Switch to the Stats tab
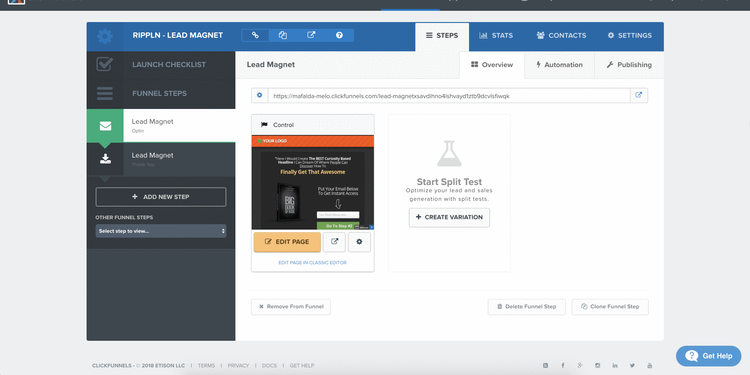 496,36
